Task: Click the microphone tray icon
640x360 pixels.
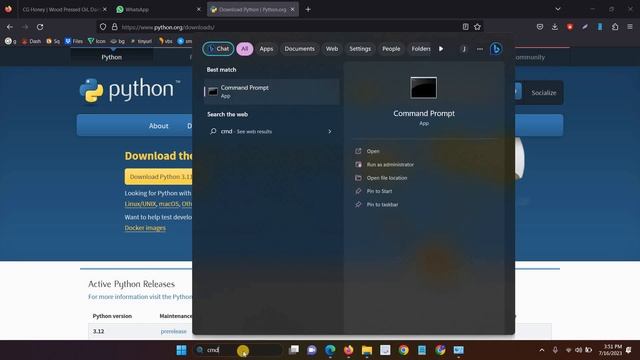Action: point(555,350)
